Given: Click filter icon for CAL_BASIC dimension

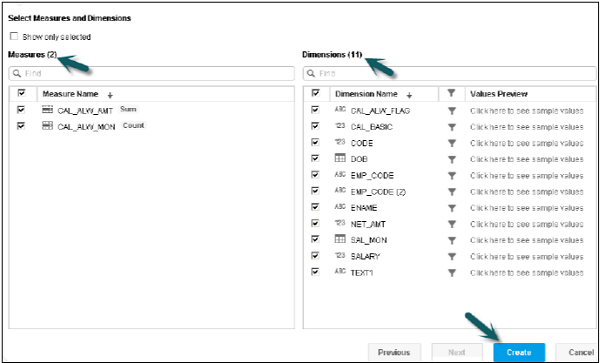Looking at the screenshot, I should coord(452,127).
